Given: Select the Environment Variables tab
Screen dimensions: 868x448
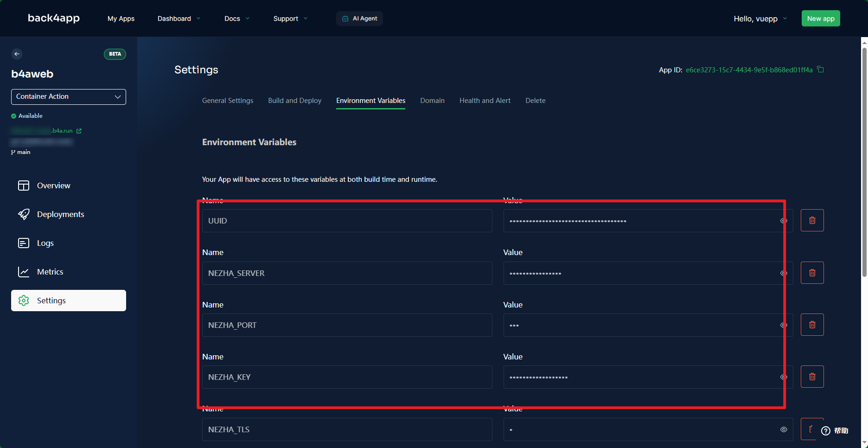Looking at the screenshot, I should 371,101.
